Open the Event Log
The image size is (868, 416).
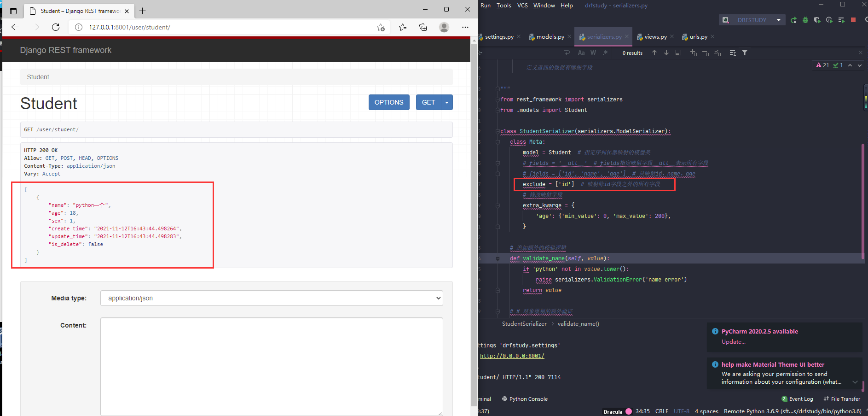[x=798, y=399]
